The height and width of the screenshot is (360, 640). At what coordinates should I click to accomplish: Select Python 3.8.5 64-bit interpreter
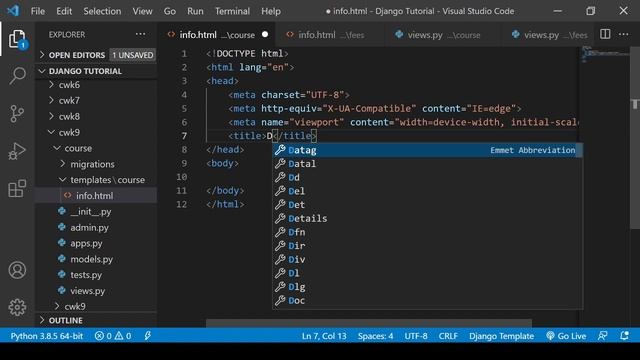pyautogui.click(x=47, y=336)
